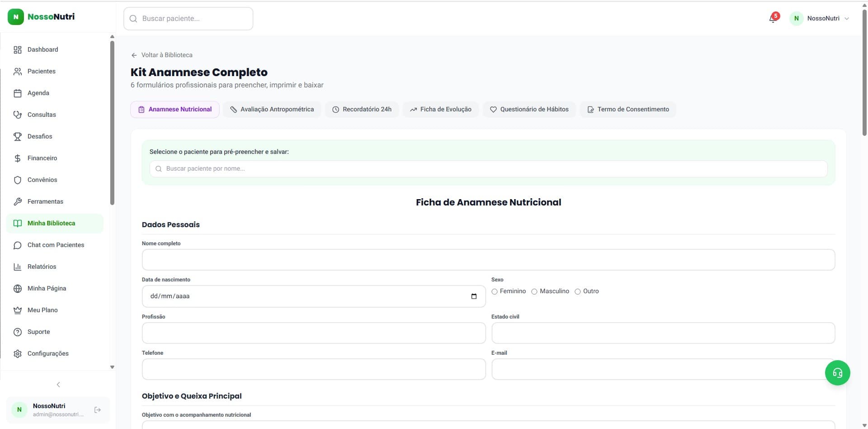Click the Consultas stethoscope icon

pos(18,115)
